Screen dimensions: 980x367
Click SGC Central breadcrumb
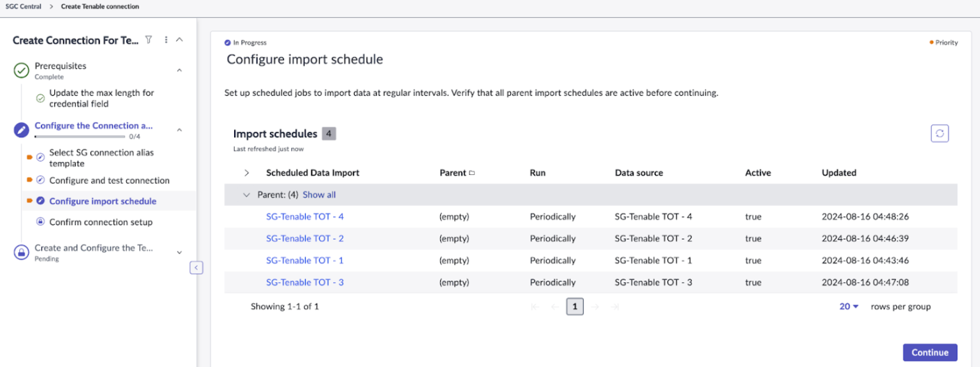click(23, 6)
